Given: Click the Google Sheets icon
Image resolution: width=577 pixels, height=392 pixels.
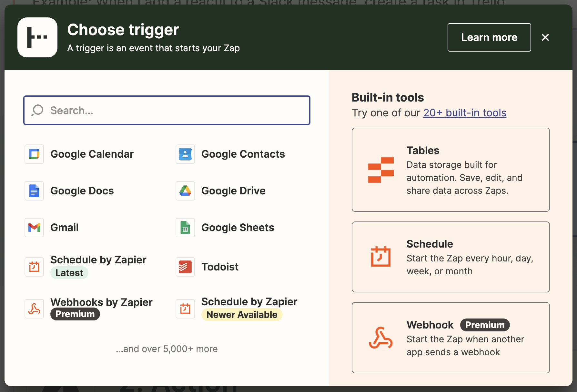Looking at the screenshot, I should pyautogui.click(x=185, y=228).
